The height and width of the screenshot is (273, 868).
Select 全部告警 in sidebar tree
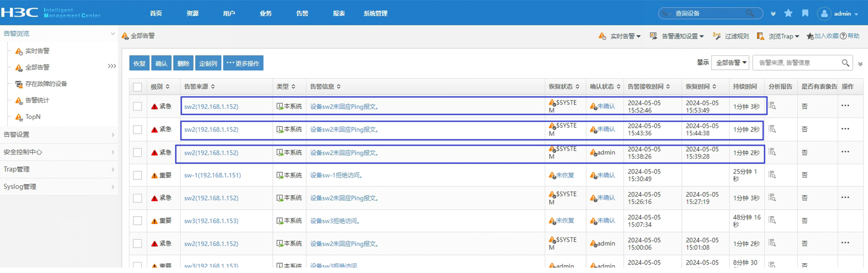(37, 67)
